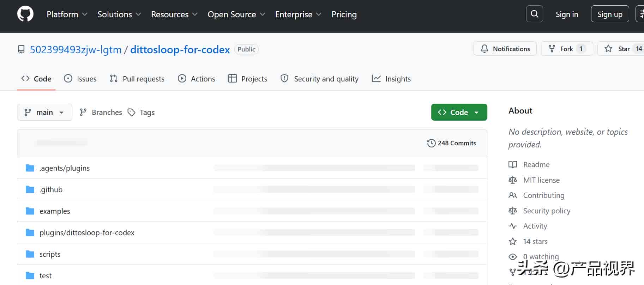This screenshot has width=644, height=285.
Task: Click the Fork icon button
Action: [x=552, y=49]
